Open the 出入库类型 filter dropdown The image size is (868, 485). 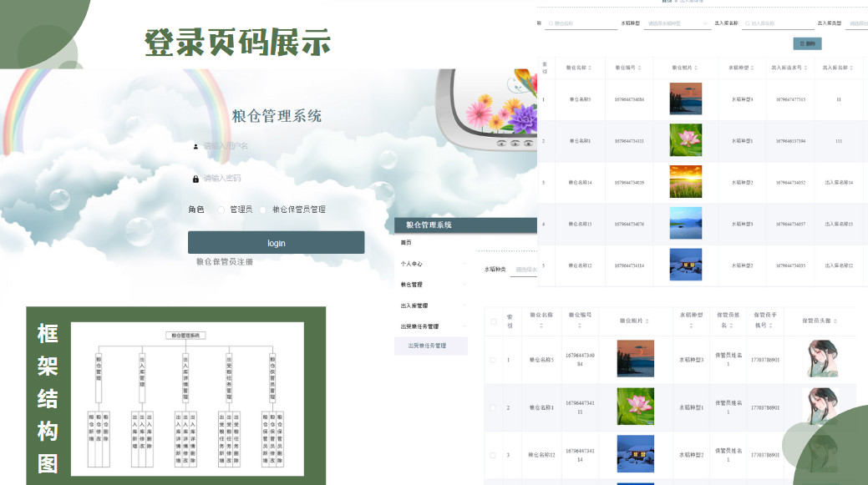point(855,23)
